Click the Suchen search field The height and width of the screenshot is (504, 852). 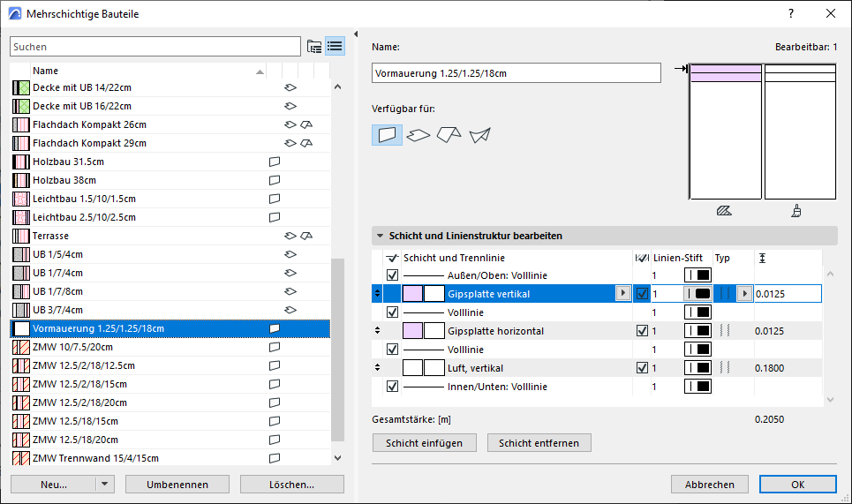155,47
